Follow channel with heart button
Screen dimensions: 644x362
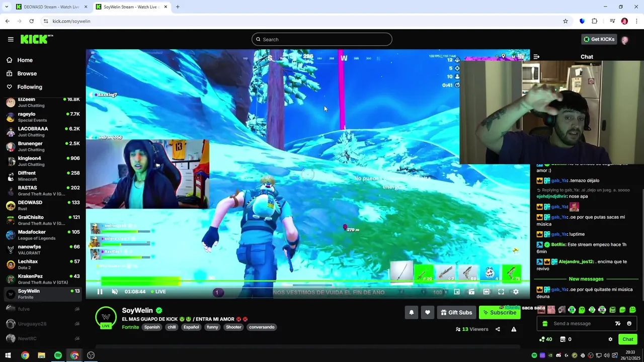(428, 313)
